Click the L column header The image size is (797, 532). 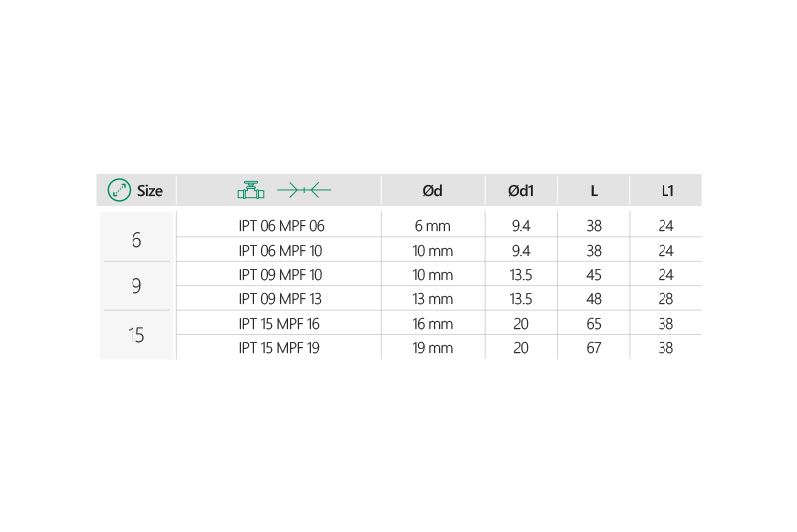click(594, 190)
